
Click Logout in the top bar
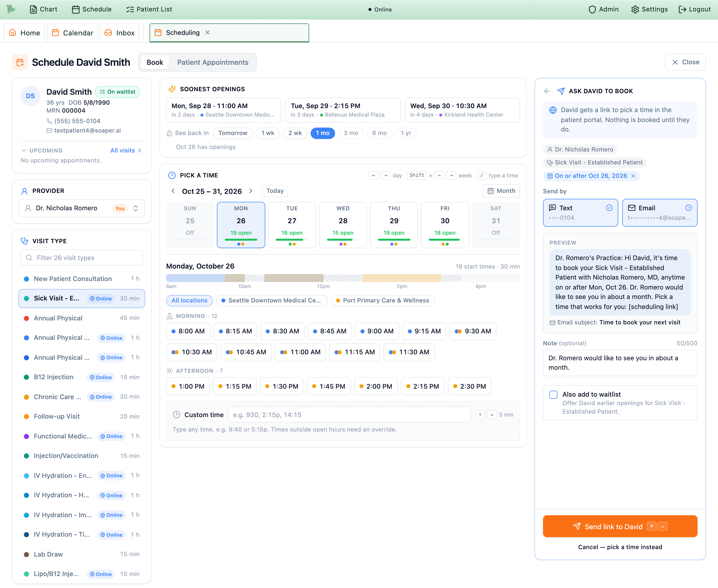point(694,9)
